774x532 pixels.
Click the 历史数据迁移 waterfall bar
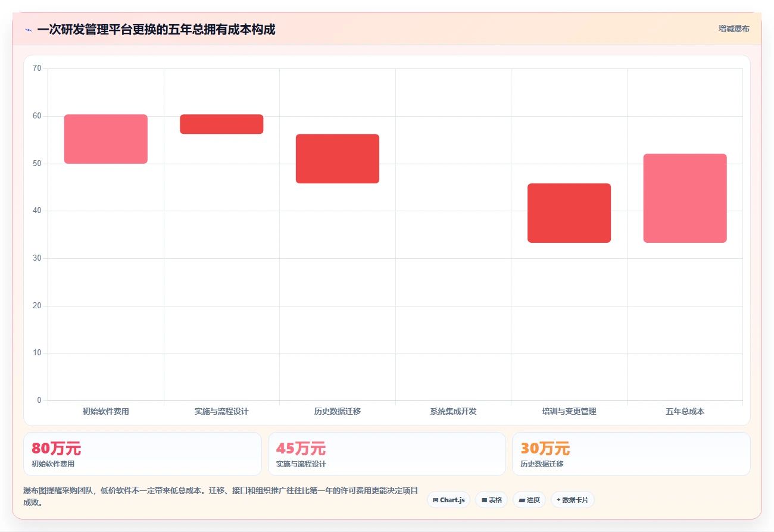[338, 158]
